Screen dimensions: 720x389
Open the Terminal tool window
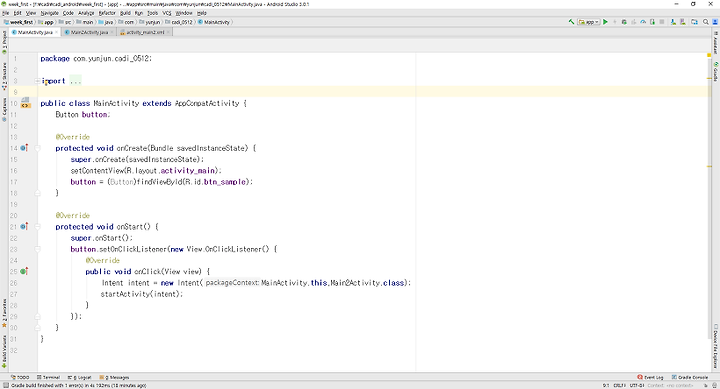[48, 377]
